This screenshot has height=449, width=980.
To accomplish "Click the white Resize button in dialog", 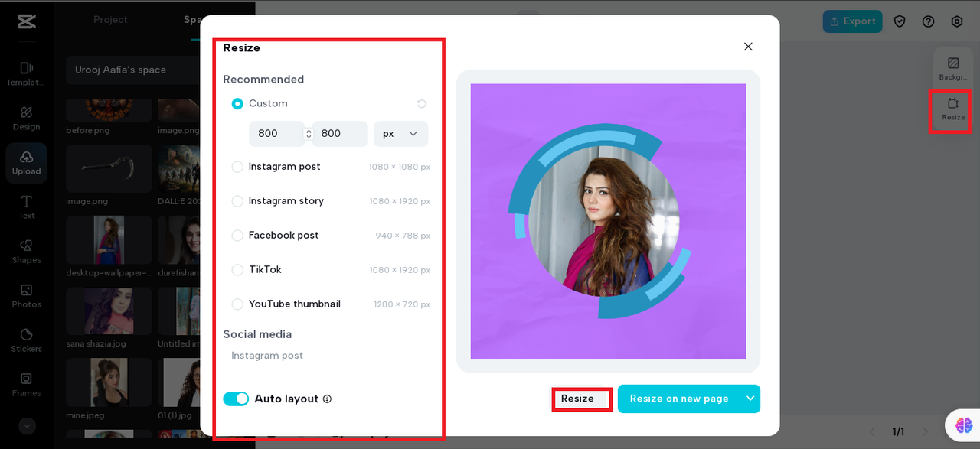I will click(578, 399).
